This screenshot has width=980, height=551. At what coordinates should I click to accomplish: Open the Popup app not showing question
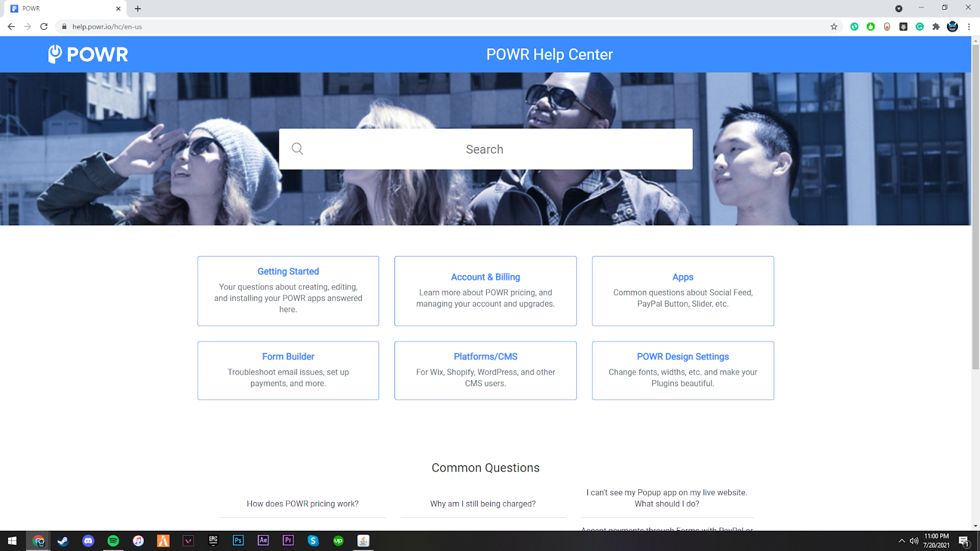tap(667, 498)
